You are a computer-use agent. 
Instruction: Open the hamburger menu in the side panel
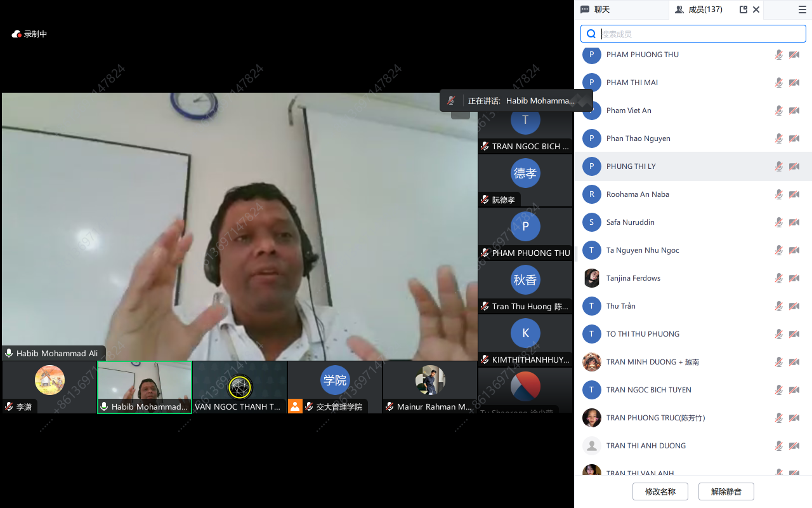pos(802,10)
